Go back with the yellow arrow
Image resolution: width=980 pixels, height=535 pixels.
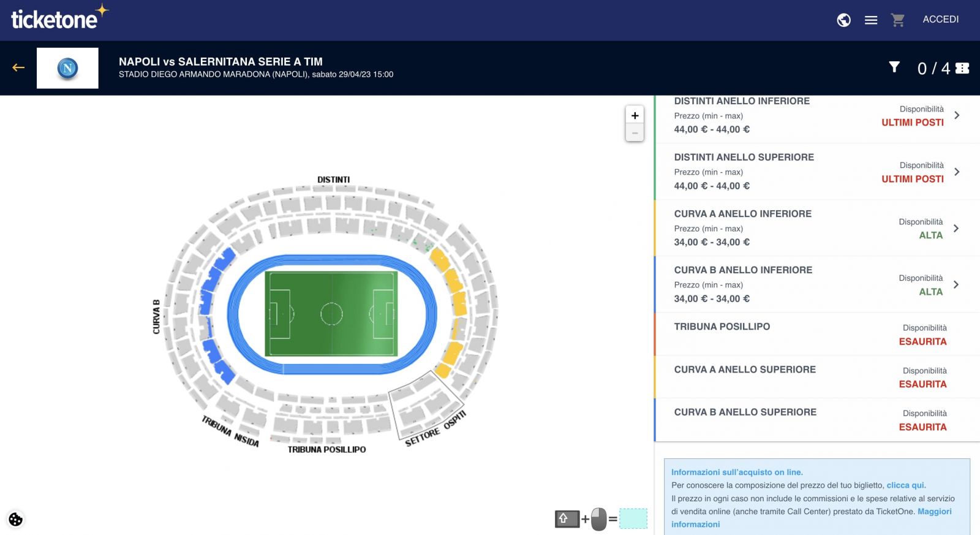coord(18,67)
